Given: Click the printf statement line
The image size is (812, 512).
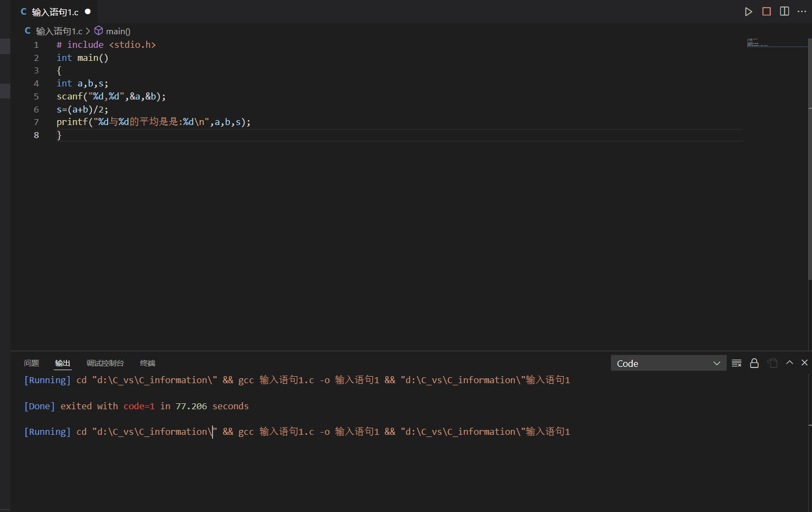Looking at the screenshot, I should (x=154, y=122).
